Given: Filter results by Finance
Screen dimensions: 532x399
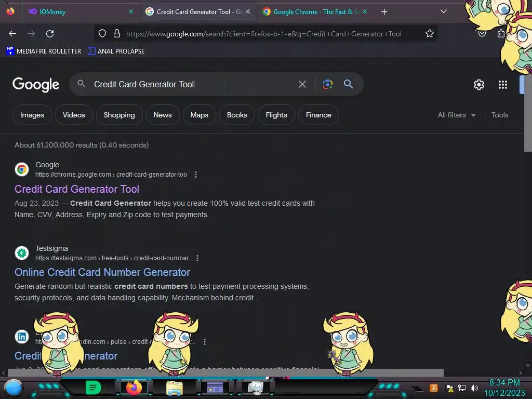Looking at the screenshot, I should [318, 115].
